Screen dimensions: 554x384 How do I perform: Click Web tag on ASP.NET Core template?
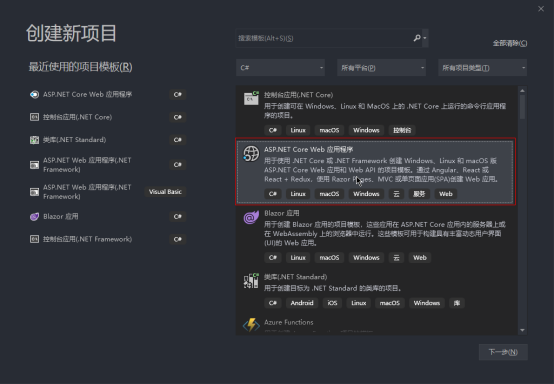point(446,194)
